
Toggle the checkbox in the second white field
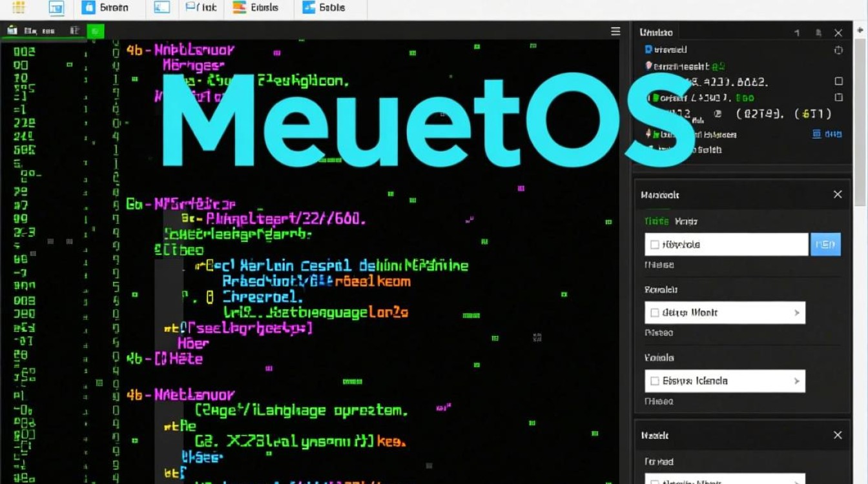pyautogui.click(x=655, y=313)
